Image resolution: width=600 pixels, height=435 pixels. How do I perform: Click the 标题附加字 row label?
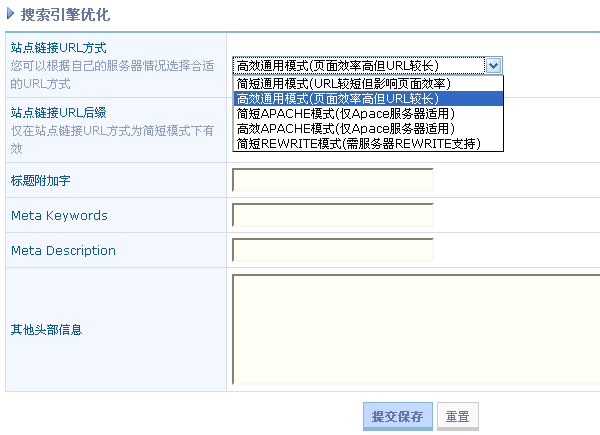[x=40, y=181]
